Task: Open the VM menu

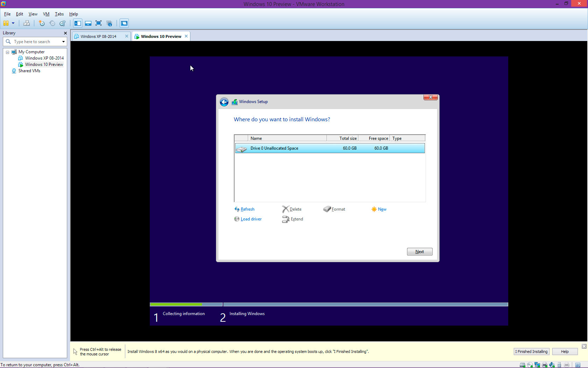Action: [x=46, y=14]
